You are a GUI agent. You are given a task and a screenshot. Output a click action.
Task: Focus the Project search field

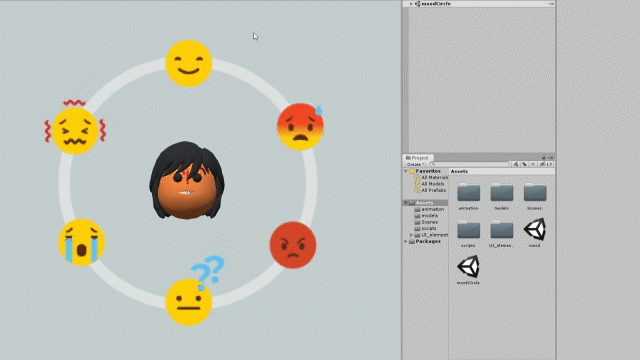470,164
